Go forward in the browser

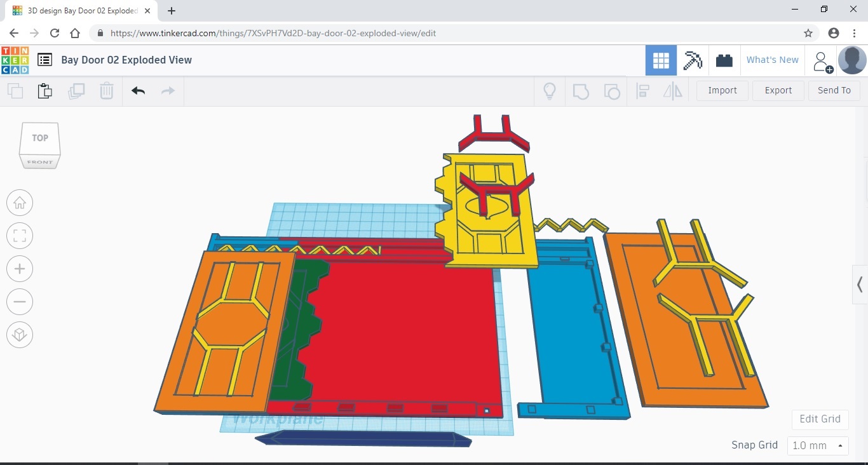34,33
